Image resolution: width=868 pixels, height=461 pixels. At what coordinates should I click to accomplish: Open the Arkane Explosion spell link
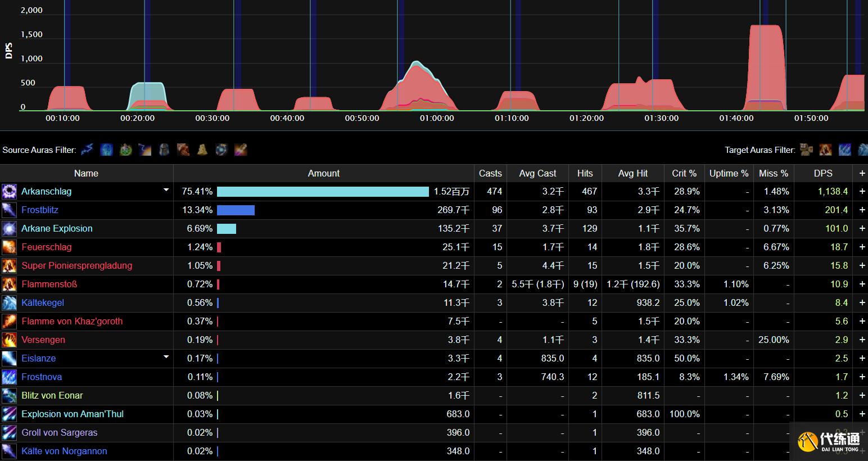[57, 229]
